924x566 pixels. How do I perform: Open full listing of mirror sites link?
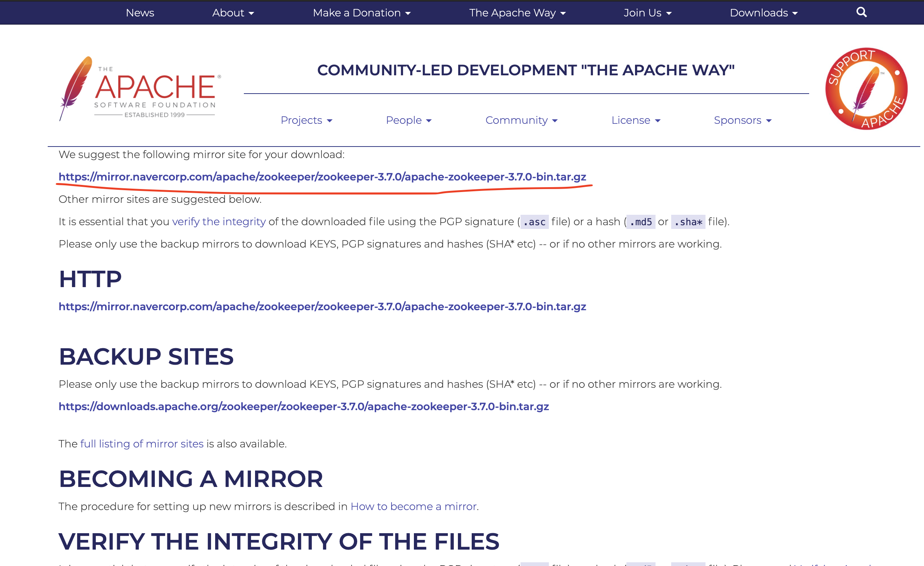pyautogui.click(x=142, y=444)
